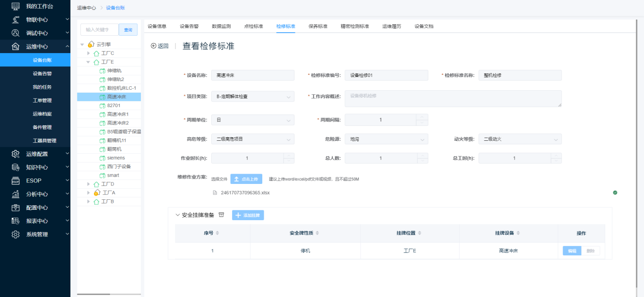Click the ESOP sidebar icon

coord(16,180)
